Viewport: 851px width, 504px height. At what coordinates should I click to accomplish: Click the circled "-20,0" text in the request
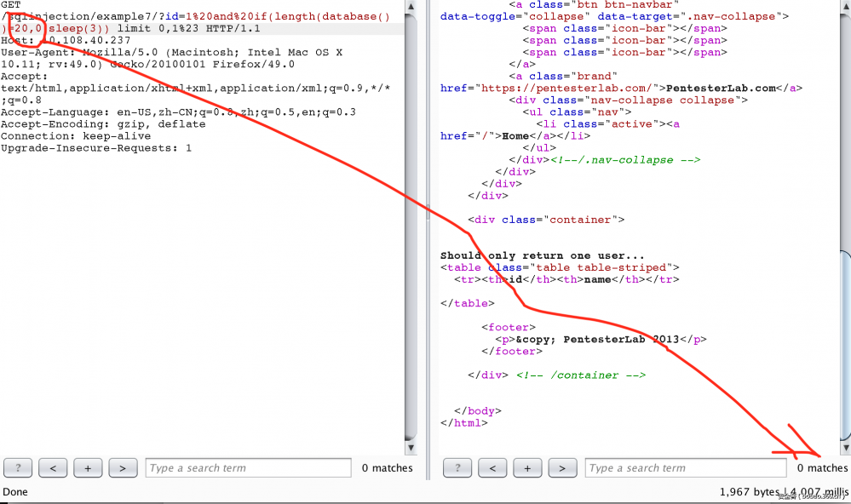coord(23,28)
